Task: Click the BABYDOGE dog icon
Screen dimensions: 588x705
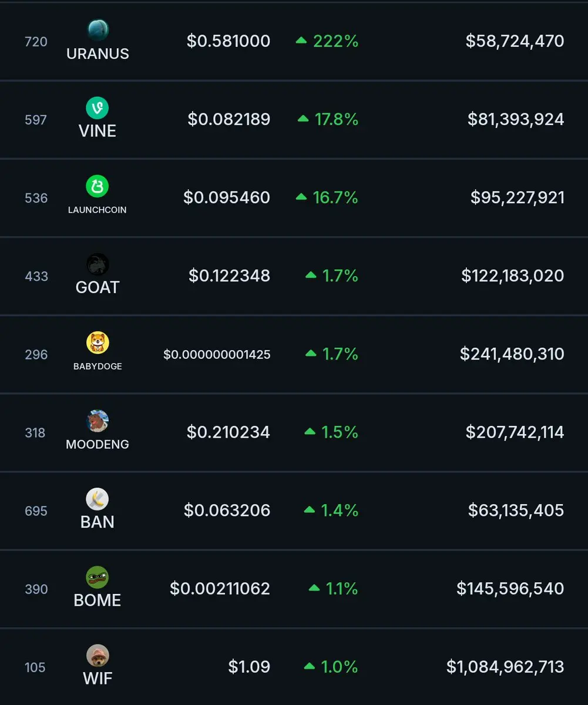Action: (x=98, y=343)
